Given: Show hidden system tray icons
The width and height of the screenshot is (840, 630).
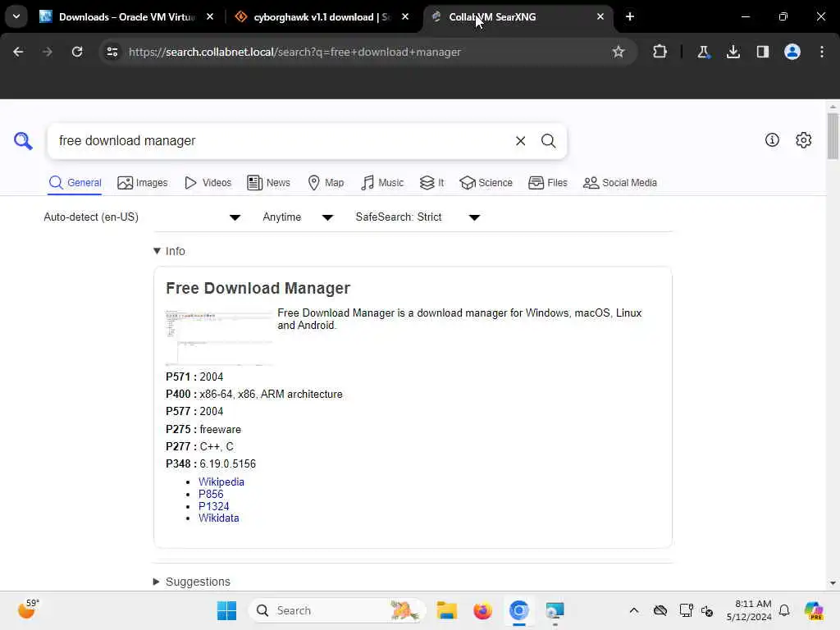Looking at the screenshot, I should coord(634,610).
